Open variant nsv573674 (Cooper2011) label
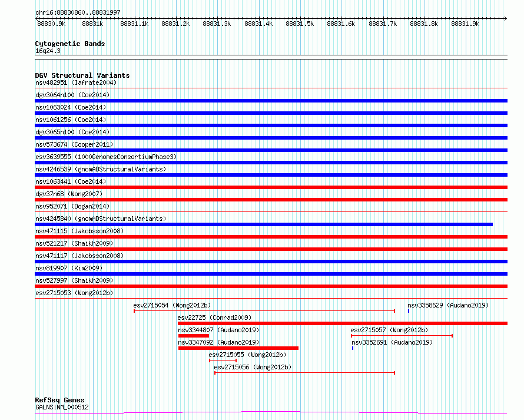Screen dimensions: 524x420 (x=74, y=144)
